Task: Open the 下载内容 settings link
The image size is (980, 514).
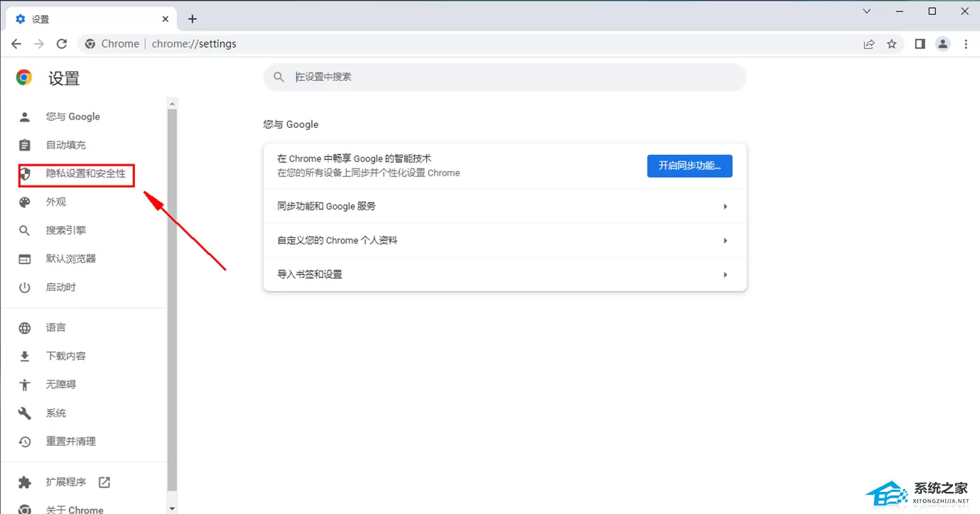Action: (x=66, y=356)
